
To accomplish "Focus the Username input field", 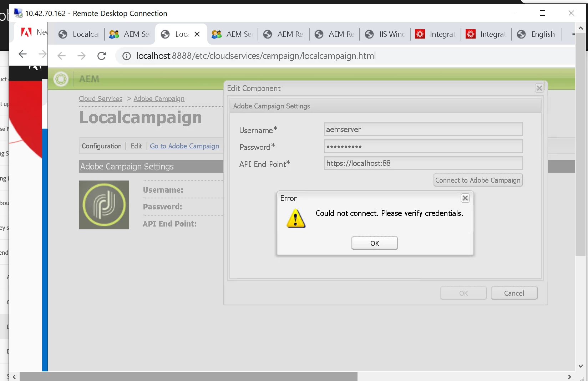I will click(x=423, y=129).
